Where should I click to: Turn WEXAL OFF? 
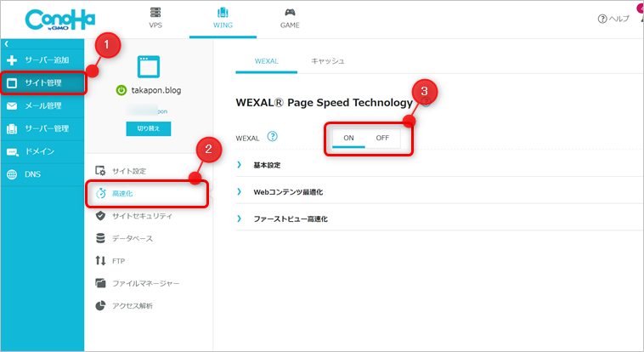coord(382,137)
